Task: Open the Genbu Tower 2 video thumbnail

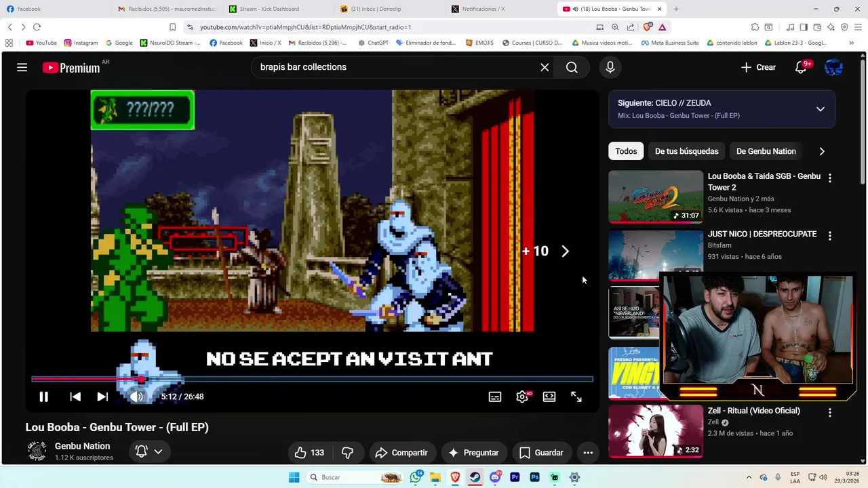Action: coord(656,197)
